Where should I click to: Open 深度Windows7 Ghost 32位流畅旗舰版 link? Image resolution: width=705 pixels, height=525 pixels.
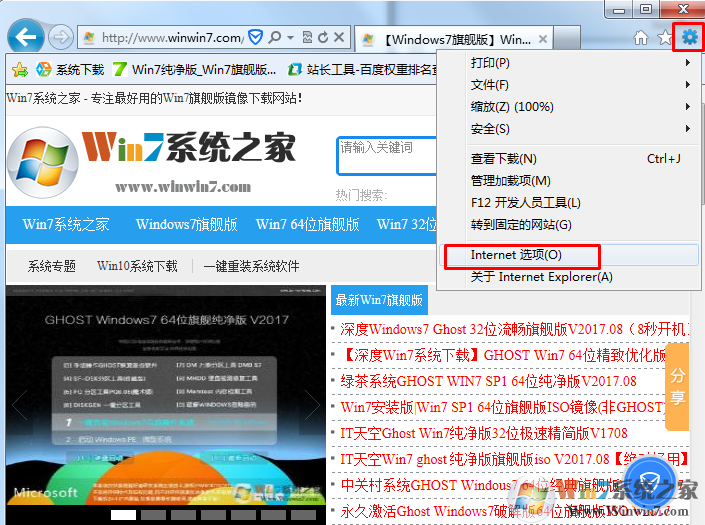(x=514, y=329)
